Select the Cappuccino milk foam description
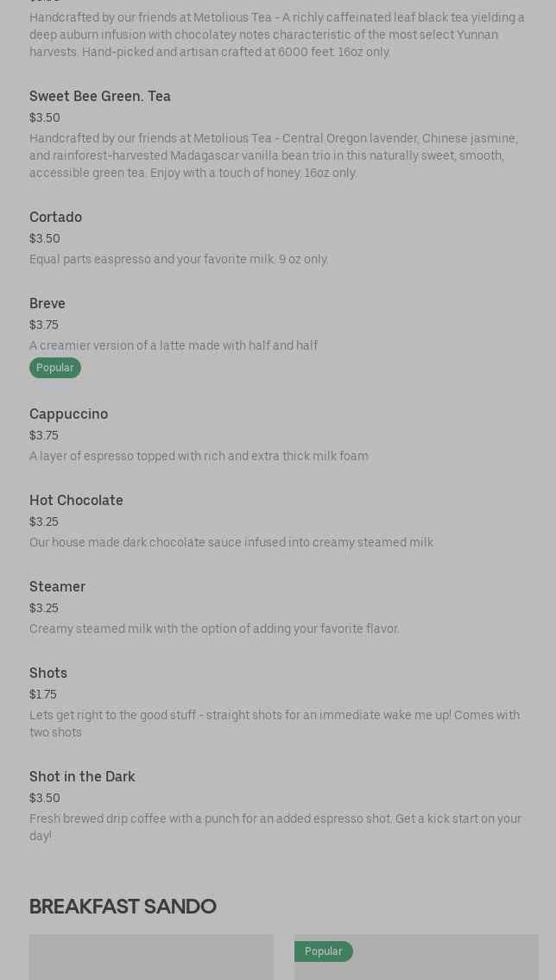Image resolution: width=556 pixels, height=980 pixels. (x=199, y=456)
